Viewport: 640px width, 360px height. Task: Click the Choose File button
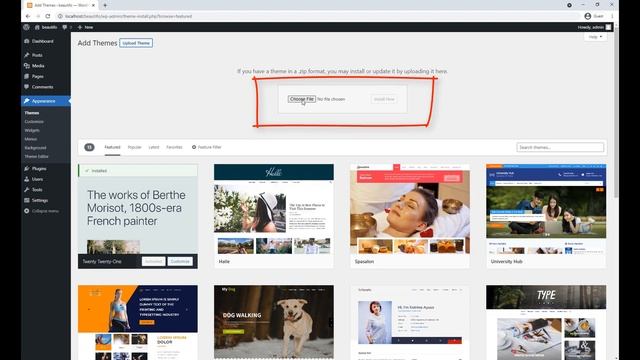[302, 99]
